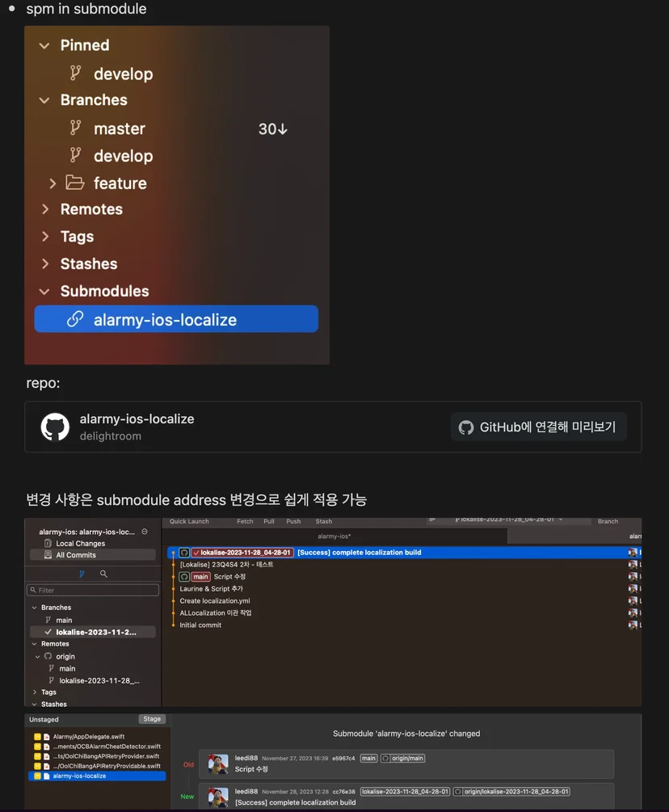This screenshot has height=812, width=669.
Task: Select the master branch row
Action: click(x=176, y=128)
